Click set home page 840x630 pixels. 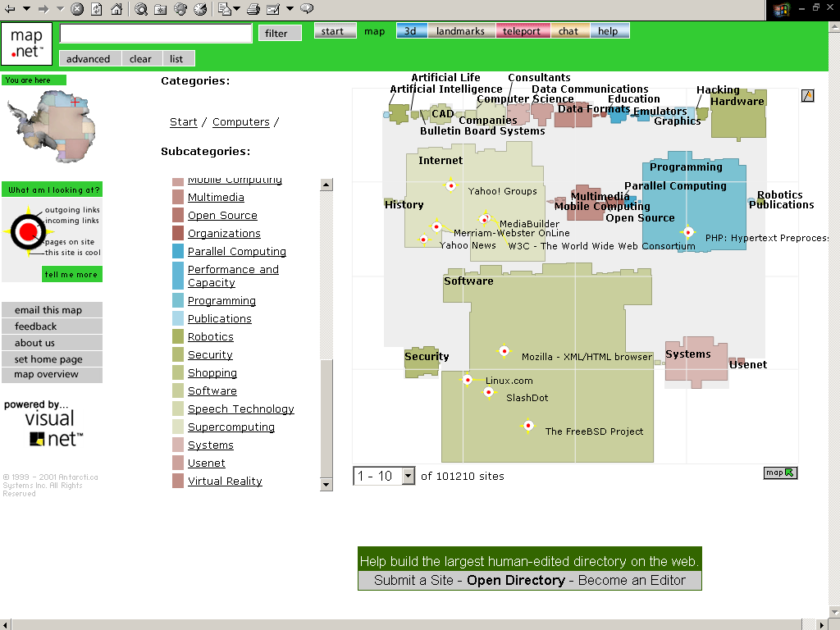(x=52, y=359)
